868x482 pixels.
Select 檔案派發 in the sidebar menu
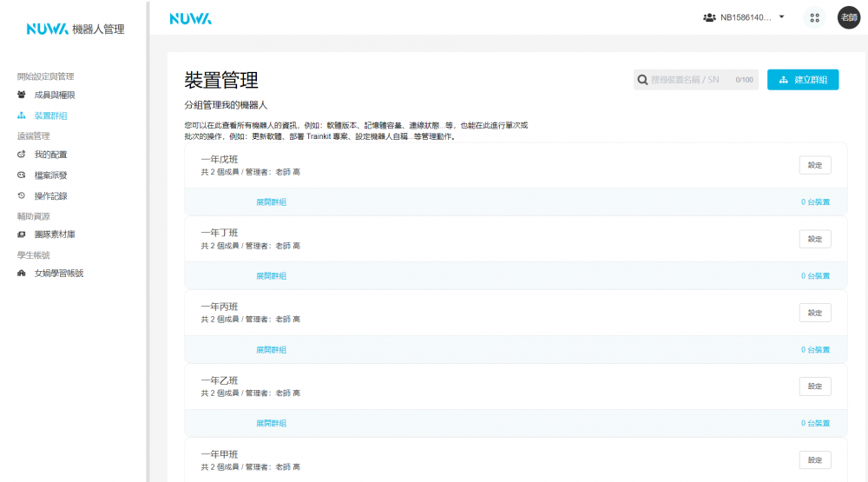(50, 175)
